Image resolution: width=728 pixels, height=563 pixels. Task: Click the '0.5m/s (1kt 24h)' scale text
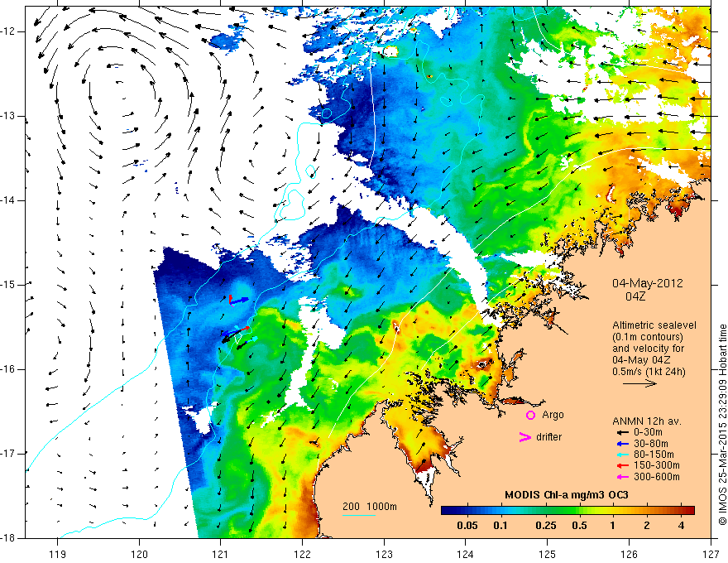649,371
